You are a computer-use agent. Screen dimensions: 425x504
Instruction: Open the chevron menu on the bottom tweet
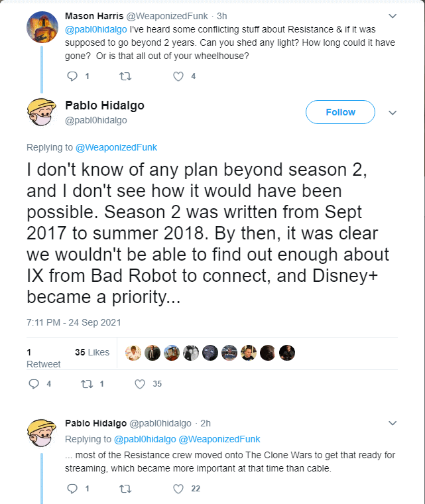pyautogui.click(x=393, y=423)
